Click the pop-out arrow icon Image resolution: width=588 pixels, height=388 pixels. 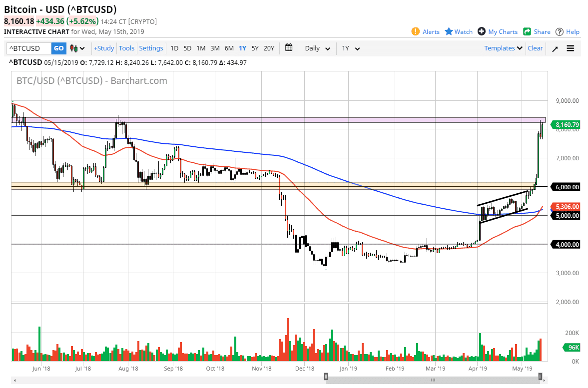(555, 48)
